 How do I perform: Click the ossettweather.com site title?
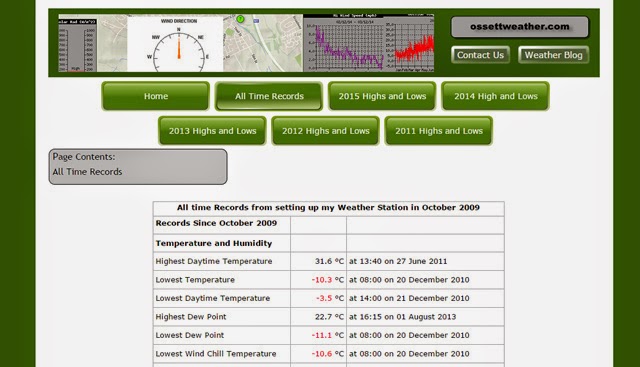[x=520, y=27]
